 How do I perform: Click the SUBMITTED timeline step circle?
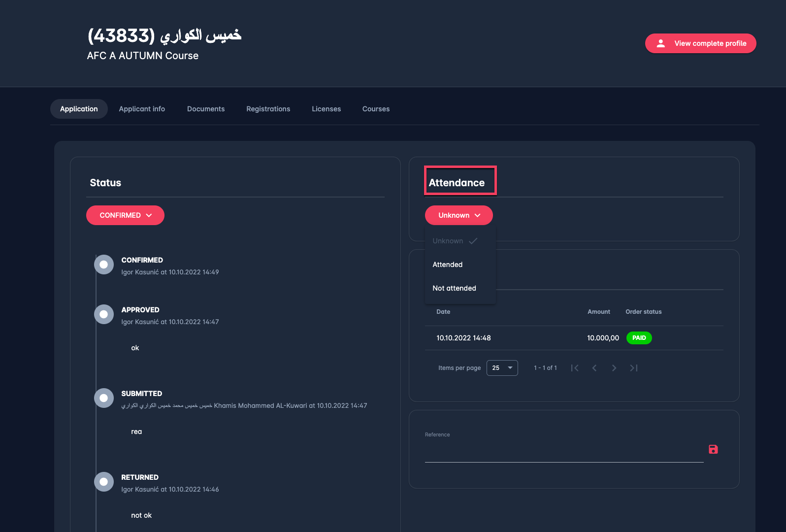104,398
